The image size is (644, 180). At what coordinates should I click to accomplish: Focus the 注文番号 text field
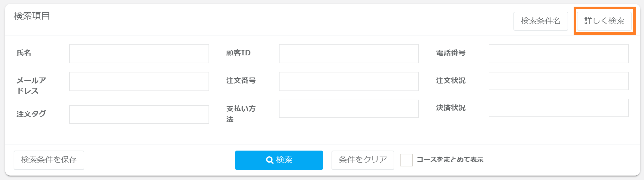click(349, 81)
